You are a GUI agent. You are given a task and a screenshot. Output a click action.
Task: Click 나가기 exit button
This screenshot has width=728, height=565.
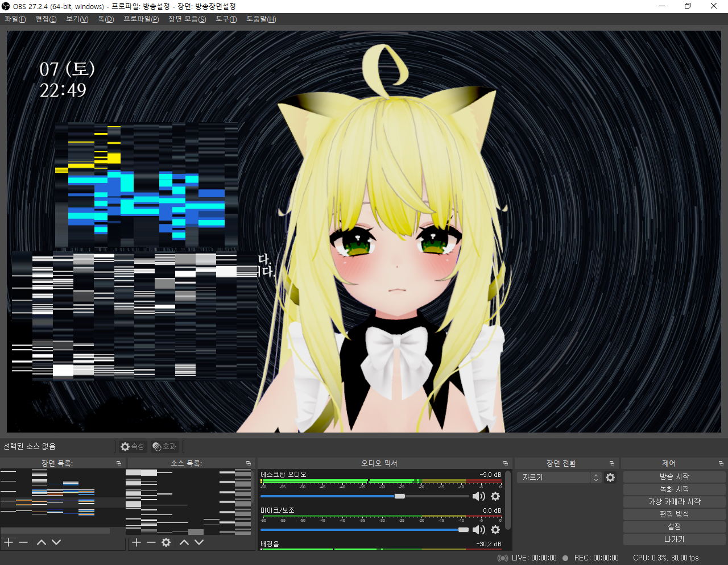click(x=674, y=539)
